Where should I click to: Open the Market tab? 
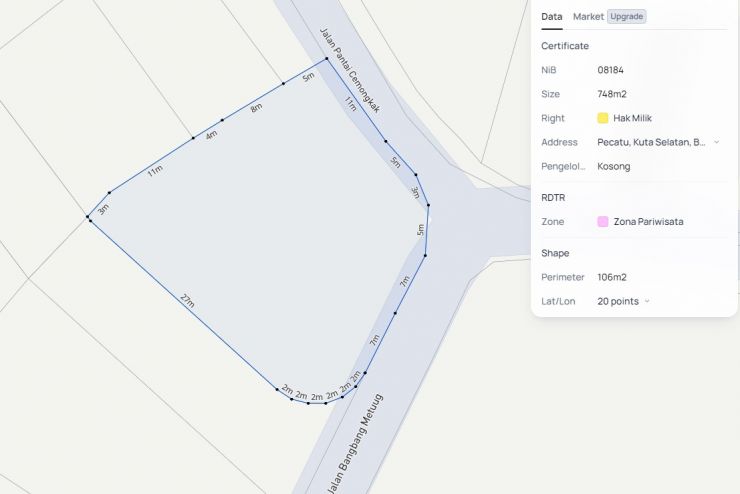click(588, 16)
